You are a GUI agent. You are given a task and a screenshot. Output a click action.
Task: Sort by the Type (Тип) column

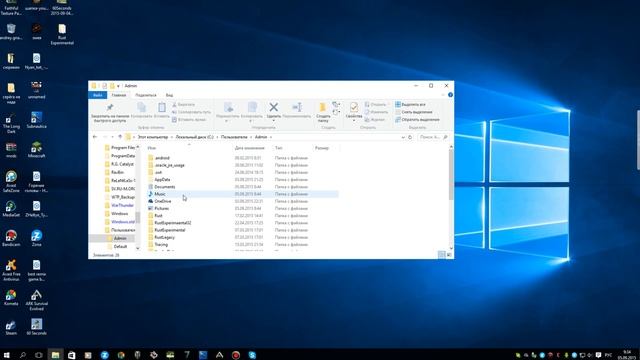point(278,148)
